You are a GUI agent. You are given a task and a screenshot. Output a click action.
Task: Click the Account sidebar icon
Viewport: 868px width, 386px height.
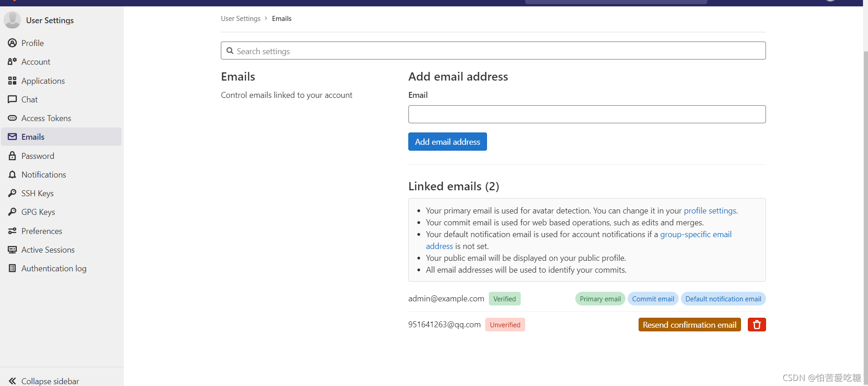(x=12, y=61)
